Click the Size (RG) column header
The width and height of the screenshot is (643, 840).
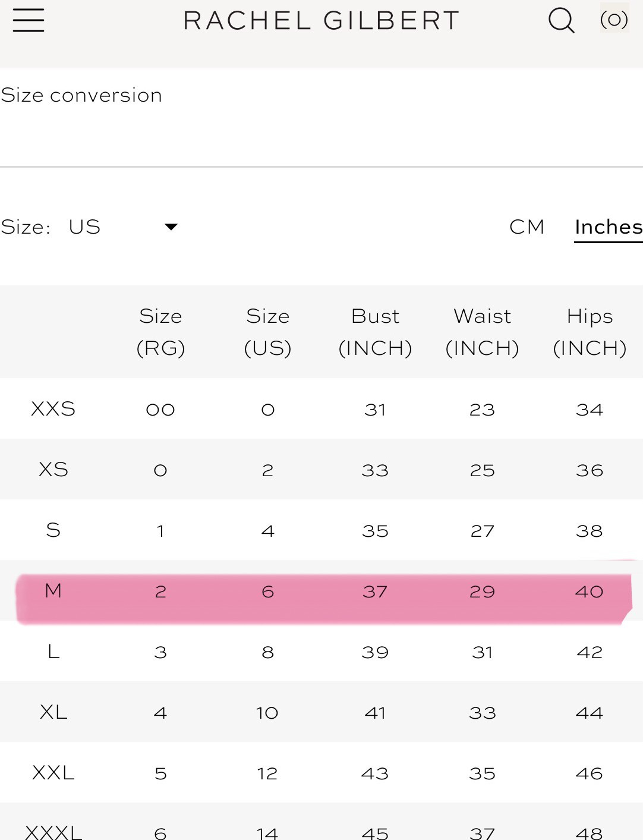pos(160,332)
